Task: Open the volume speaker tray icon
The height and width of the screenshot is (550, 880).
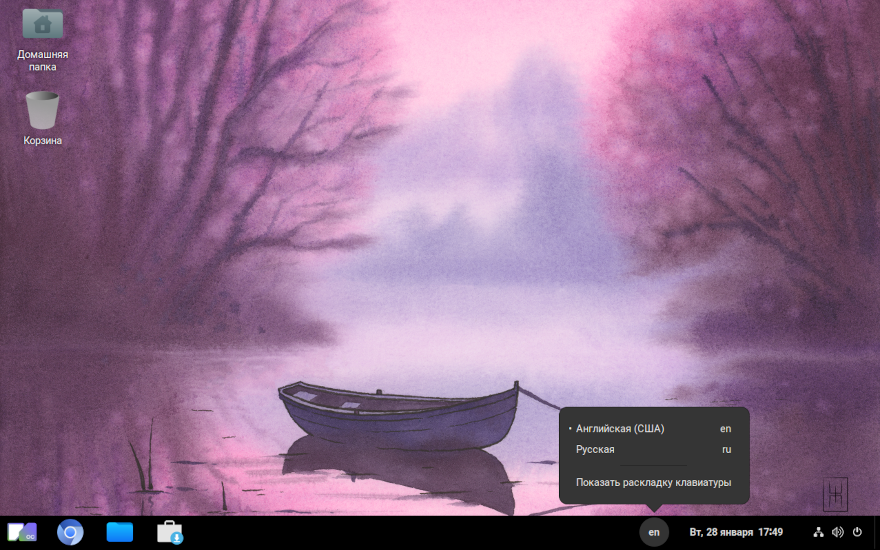Action: pyautogui.click(x=838, y=532)
